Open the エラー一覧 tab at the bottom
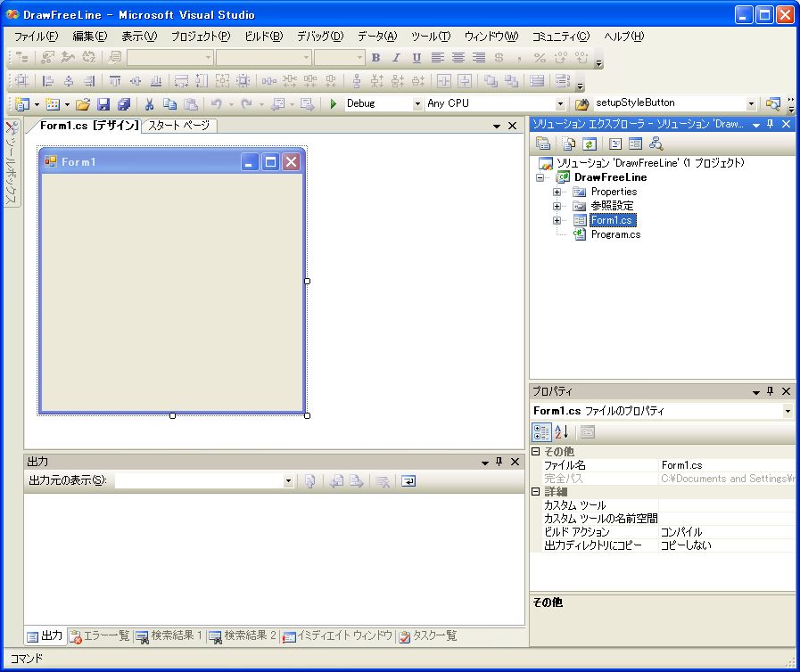This screenshot has height=672, width=800. (x=101, y=636)
